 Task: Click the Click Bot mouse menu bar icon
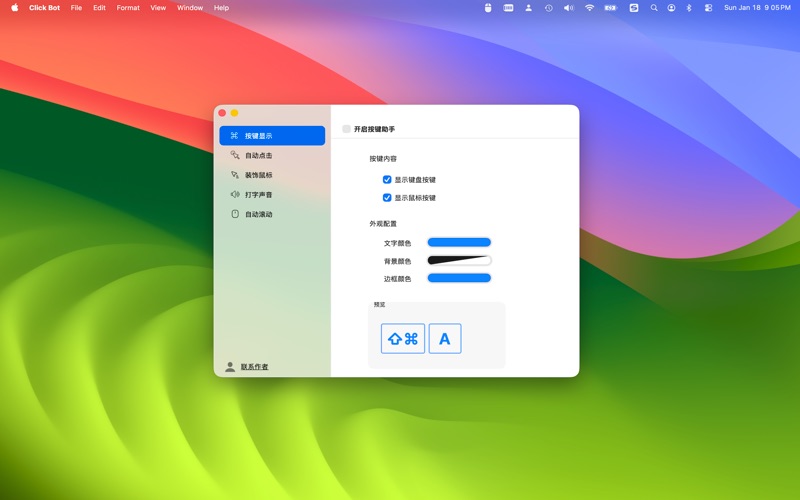point(488,8)
